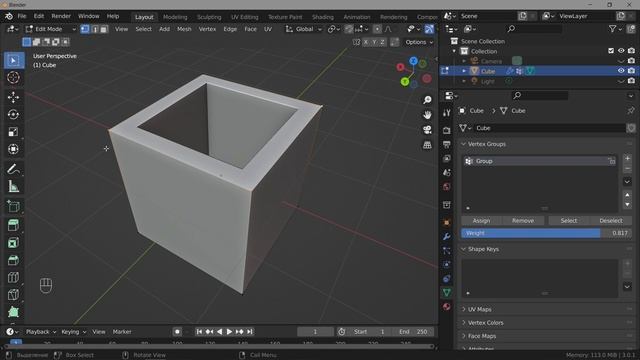This screenshot has height=360, width=640.
Task: Enable edge select mode
Action: pyautogui.click(x=95, y=29)
